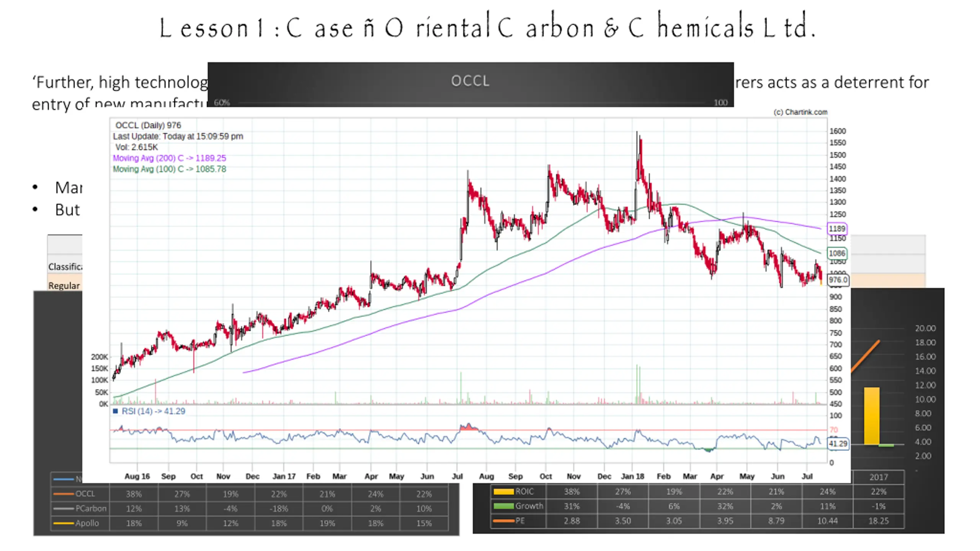Image resolution: width=980 pixels, height=551 pixels.
Task: Click the 'Vol: 2.615K' label
Action: (137, 147)
